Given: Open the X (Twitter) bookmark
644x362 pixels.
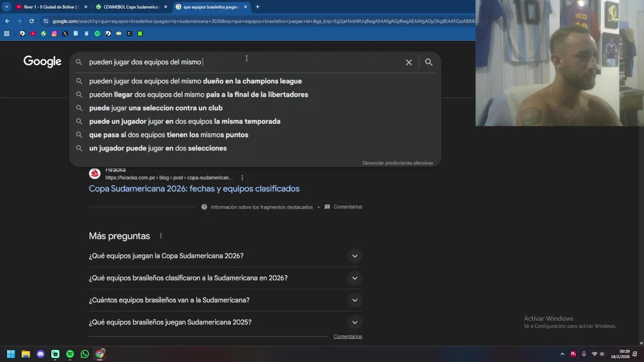Looking at the screenshot, I should (65, 34).
